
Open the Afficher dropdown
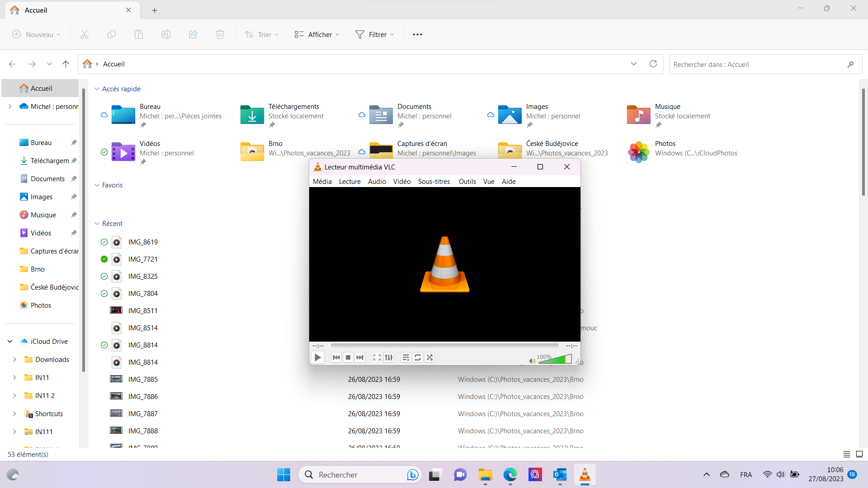pyautogui.click(x=316, y=34)
